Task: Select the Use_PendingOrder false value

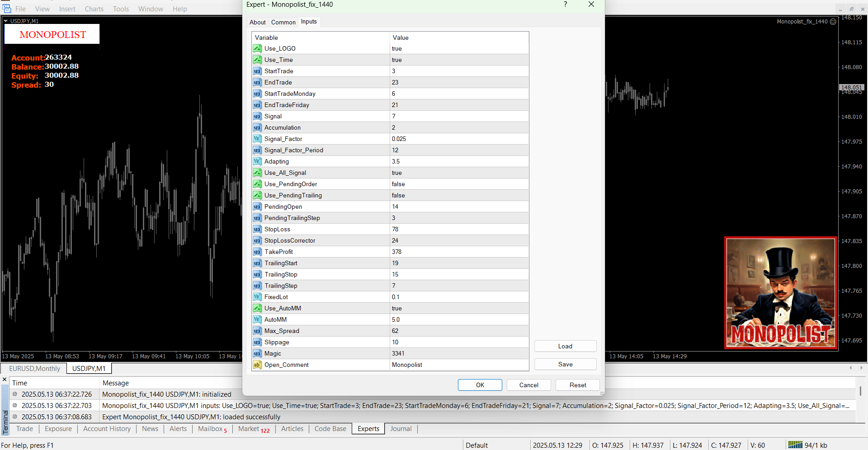Action: pyautogui.click(x=459, y=184)
